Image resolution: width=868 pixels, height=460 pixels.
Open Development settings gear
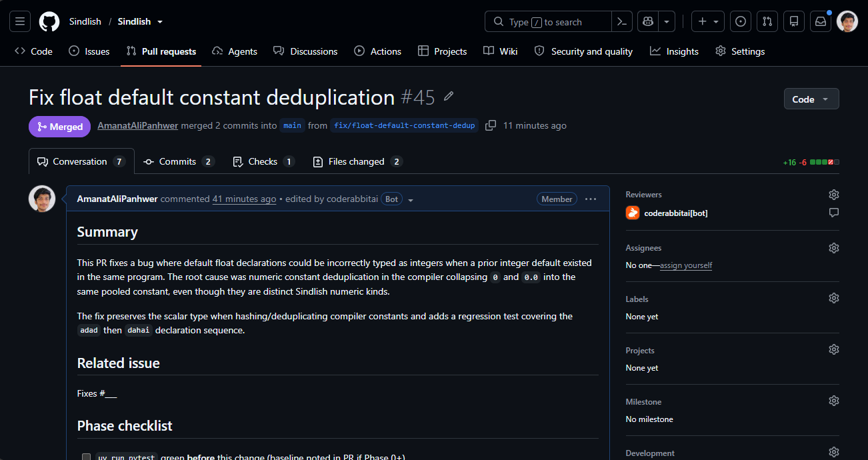[833, 452]
